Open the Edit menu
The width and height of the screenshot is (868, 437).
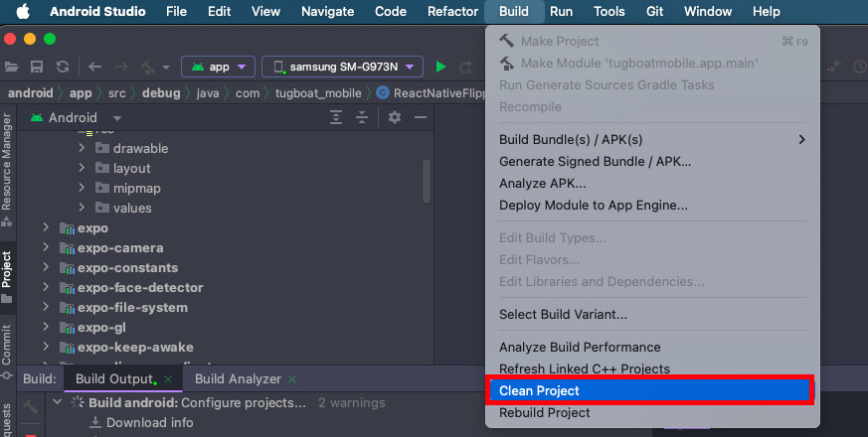pos(219,11)
